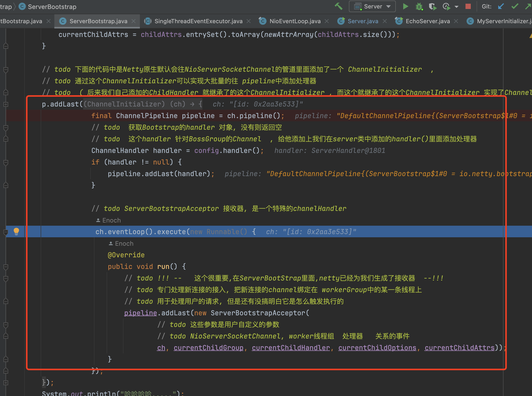Viewport: 532px width, 396px height.
Task: Click the currentChildGroup argument
Action: tap(208, 348)
